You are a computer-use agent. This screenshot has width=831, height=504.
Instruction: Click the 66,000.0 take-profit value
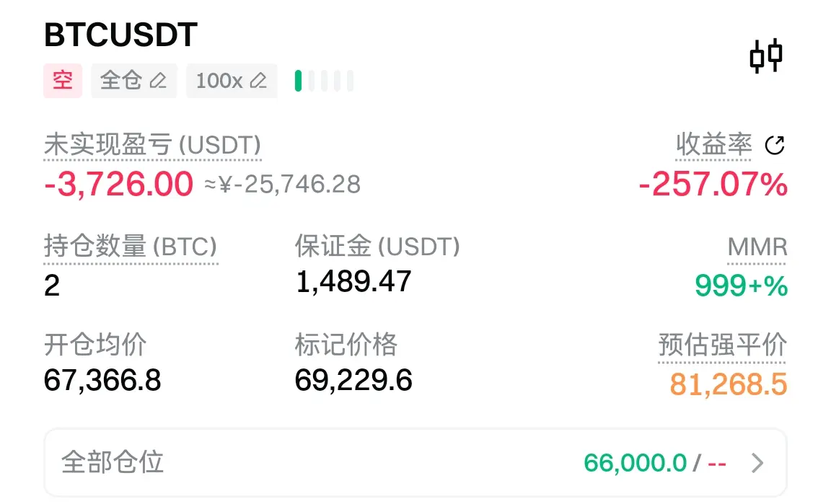coord(635,463)
